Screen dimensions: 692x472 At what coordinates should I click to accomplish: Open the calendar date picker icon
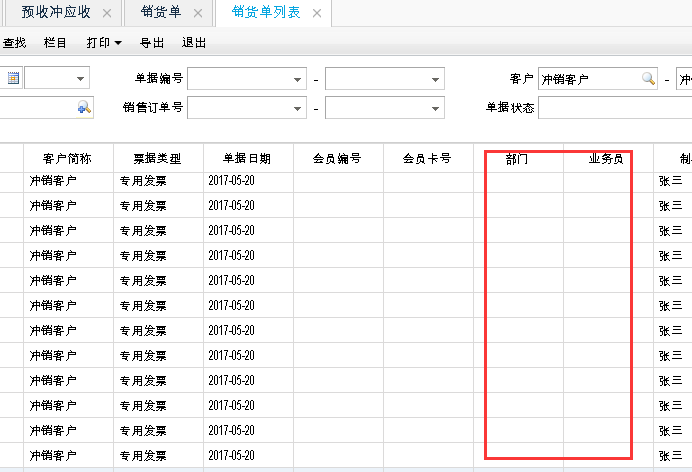[x=13, y=78]
